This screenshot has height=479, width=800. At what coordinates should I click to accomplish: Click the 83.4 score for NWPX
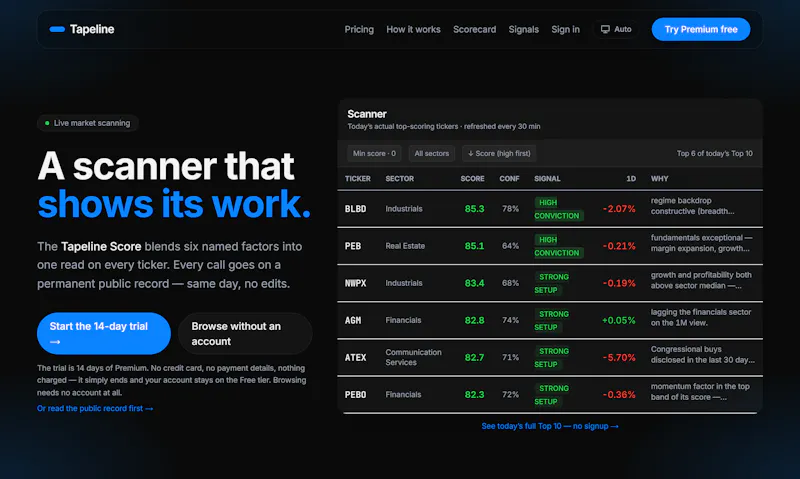(x=474, y=283)
